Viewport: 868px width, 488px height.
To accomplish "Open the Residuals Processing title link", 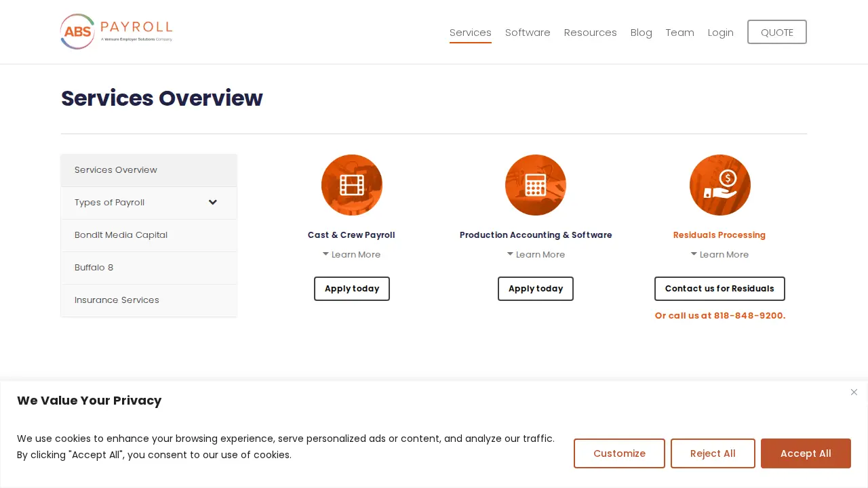I will click(x=719, y=235).
